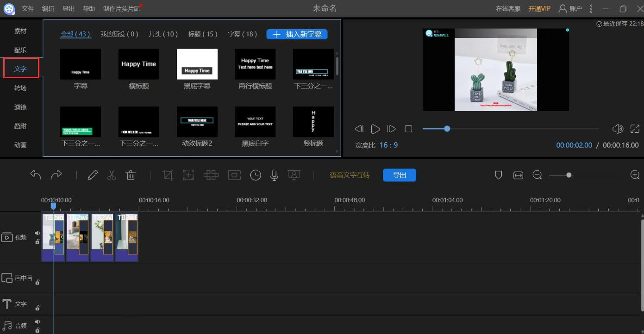Click the microphone voiceover icon

[274, 175]
